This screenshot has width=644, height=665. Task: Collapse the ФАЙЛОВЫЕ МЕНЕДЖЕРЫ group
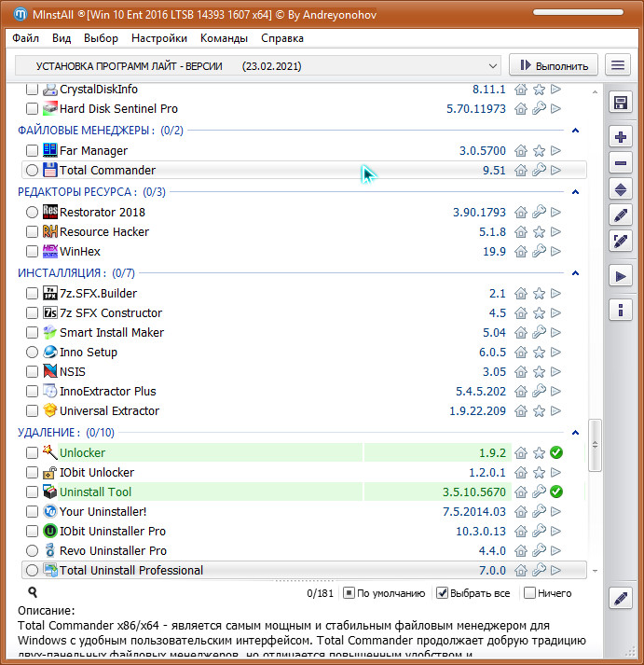pyautogui.click(x=575, y=131)
